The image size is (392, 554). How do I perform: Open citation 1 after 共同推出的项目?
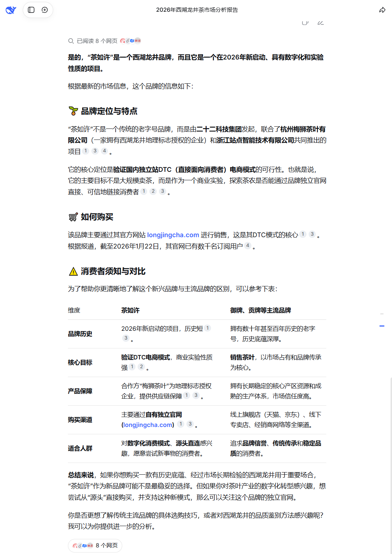[x=86, y=151]
